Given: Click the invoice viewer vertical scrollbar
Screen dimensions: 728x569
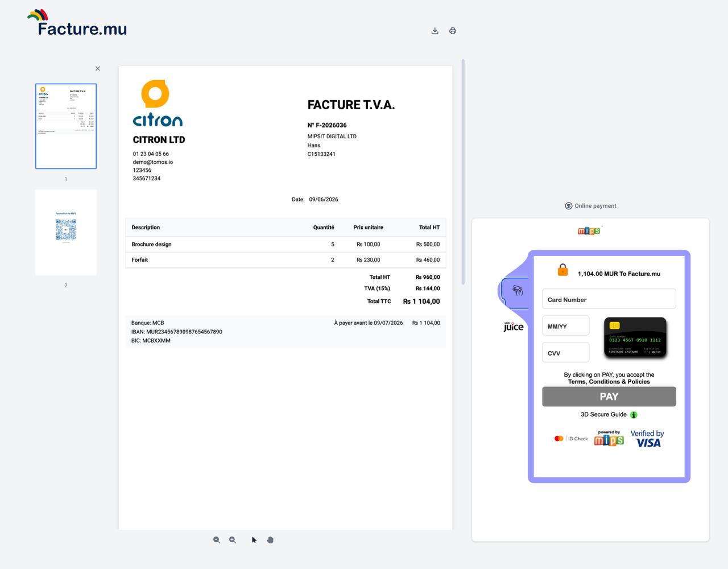Looking at the screenshot, I should (x=463, y=172).
